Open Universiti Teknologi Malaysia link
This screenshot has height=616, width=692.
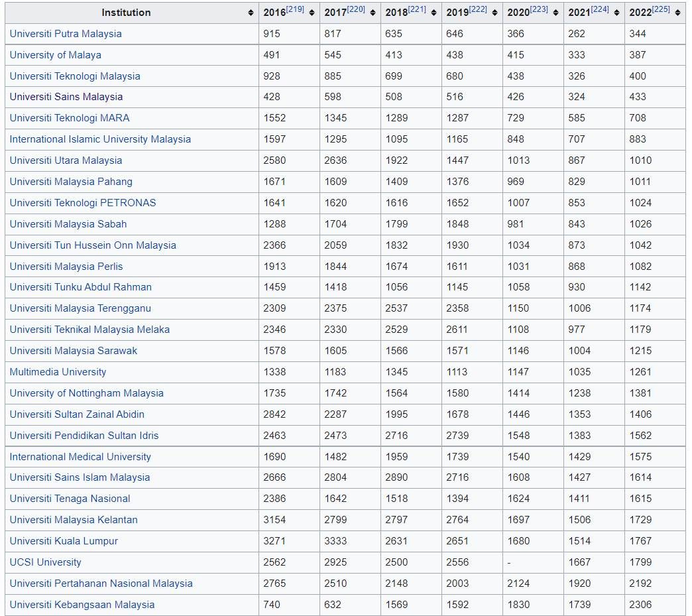75,76
